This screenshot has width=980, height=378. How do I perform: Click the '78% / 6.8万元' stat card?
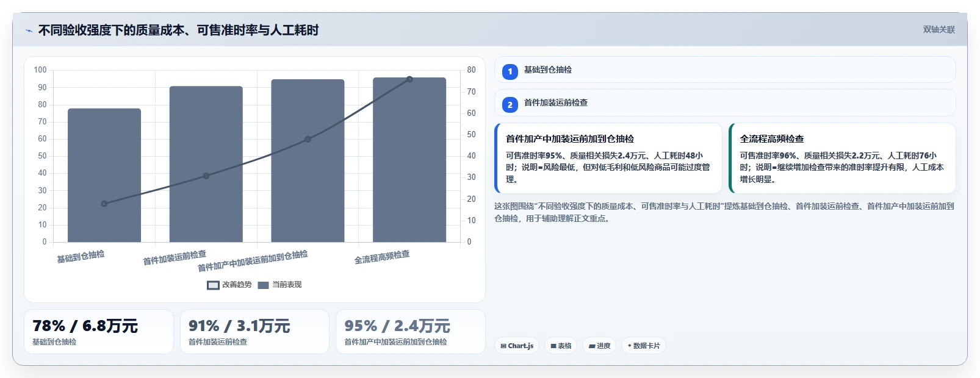99,332
